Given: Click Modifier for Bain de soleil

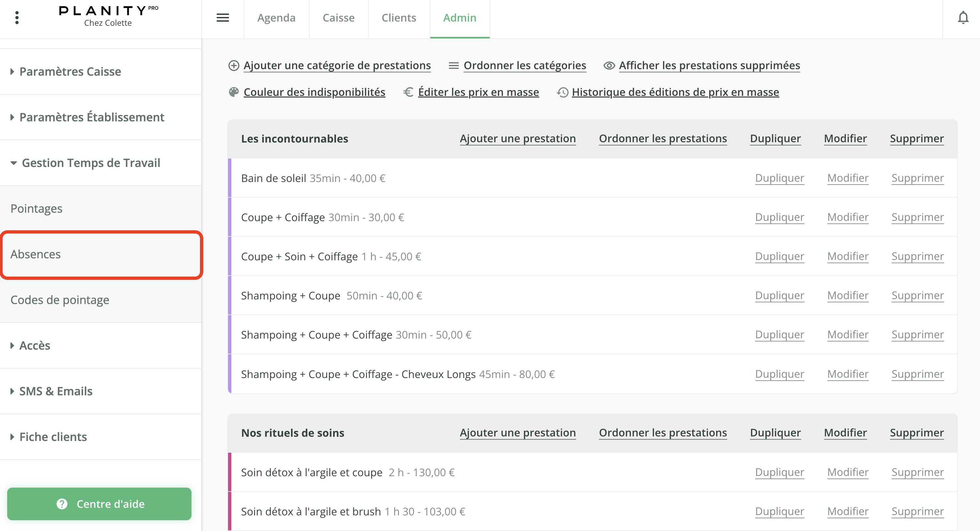Looking at the screenshot, I should click(x=848, y=178).
